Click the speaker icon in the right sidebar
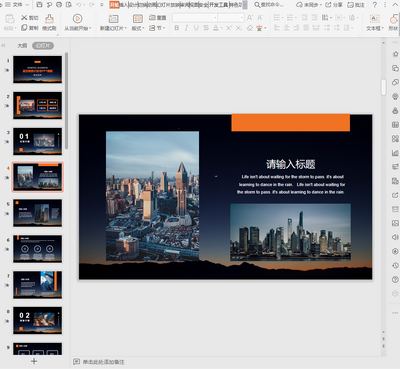Image resolution: width=400 pixels, height=369 pixels. [x=395, y=237]
